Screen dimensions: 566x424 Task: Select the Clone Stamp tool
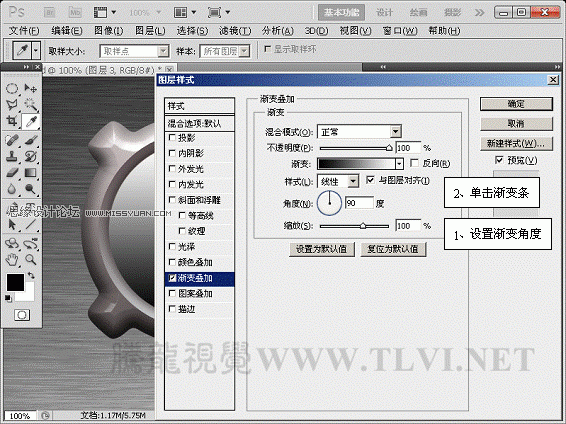(x=12, y=156)
